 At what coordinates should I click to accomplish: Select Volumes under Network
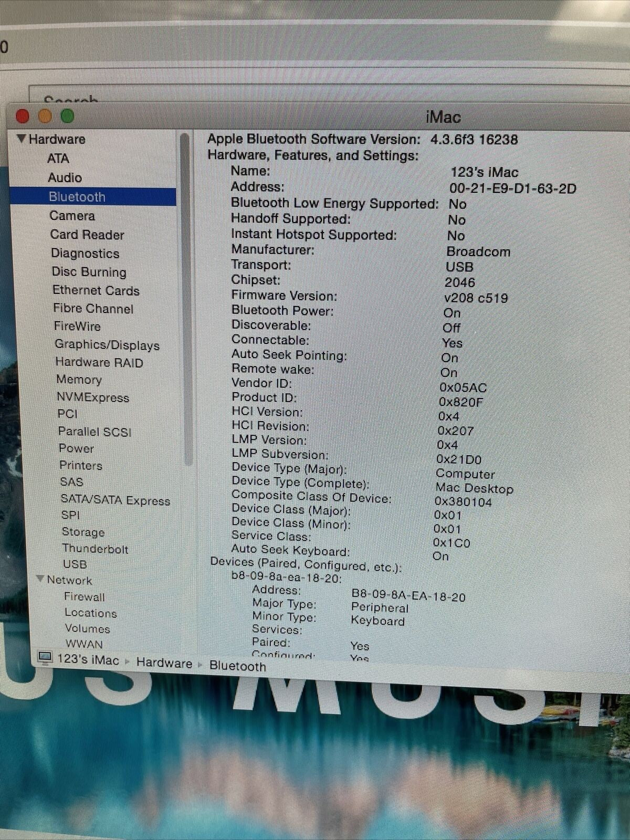coord(87,628)
